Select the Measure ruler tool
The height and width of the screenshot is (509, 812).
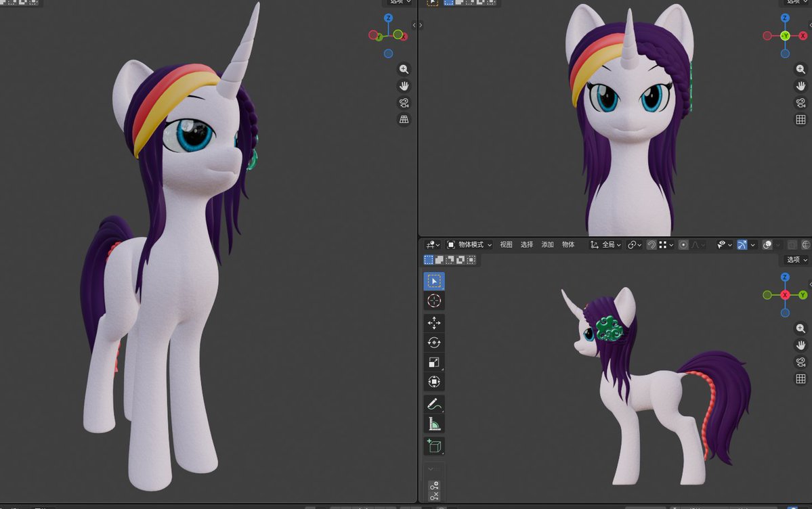coord(434,424)
